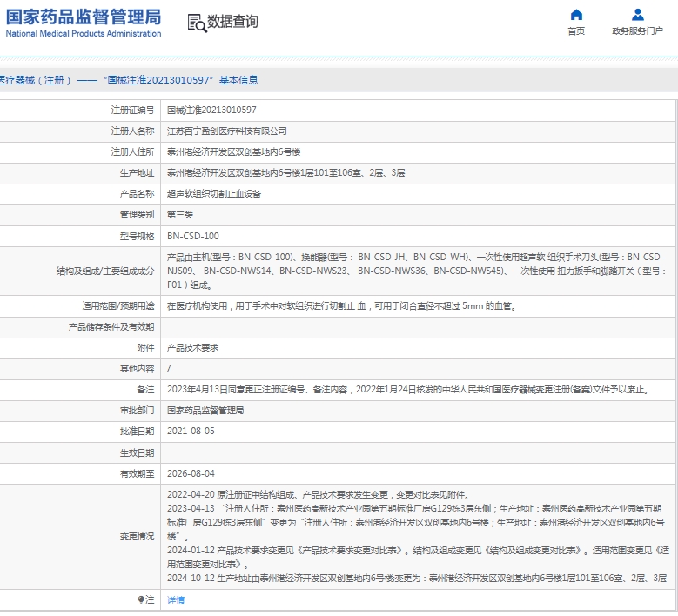The height and width of the screenshot is (616, 678).
Task: Click the National Medical Products Administration logo
Action: coord(84,23)
